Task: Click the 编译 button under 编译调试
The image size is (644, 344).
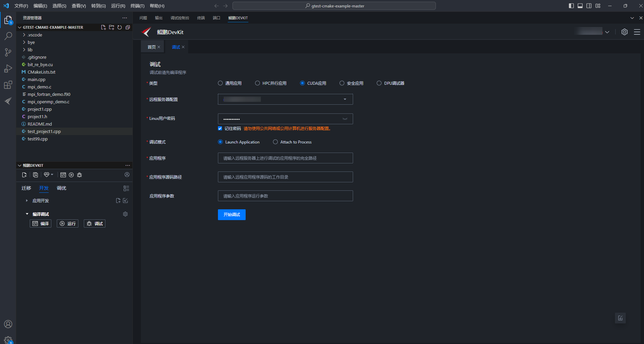Action: pos(41,223)
